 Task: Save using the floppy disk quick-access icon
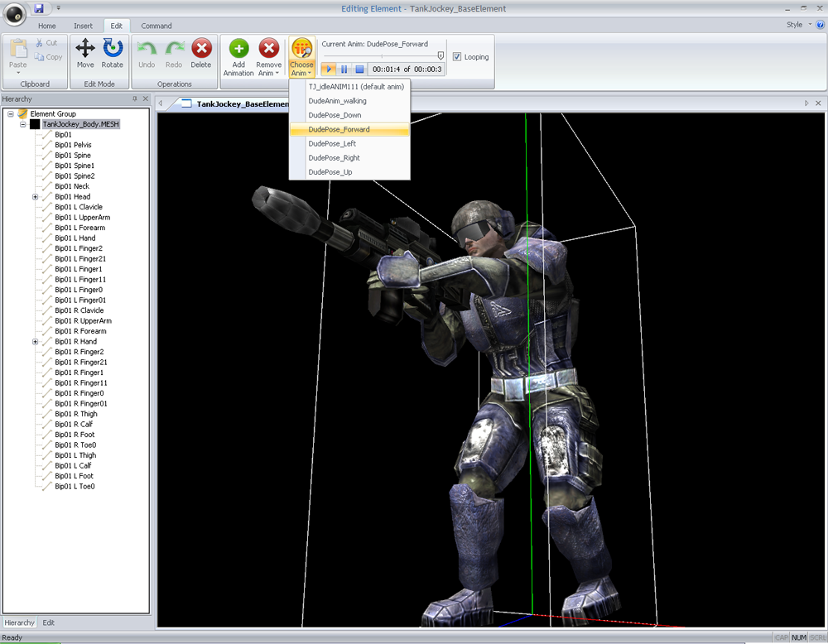pyautogui.click(x=39, y=8)
